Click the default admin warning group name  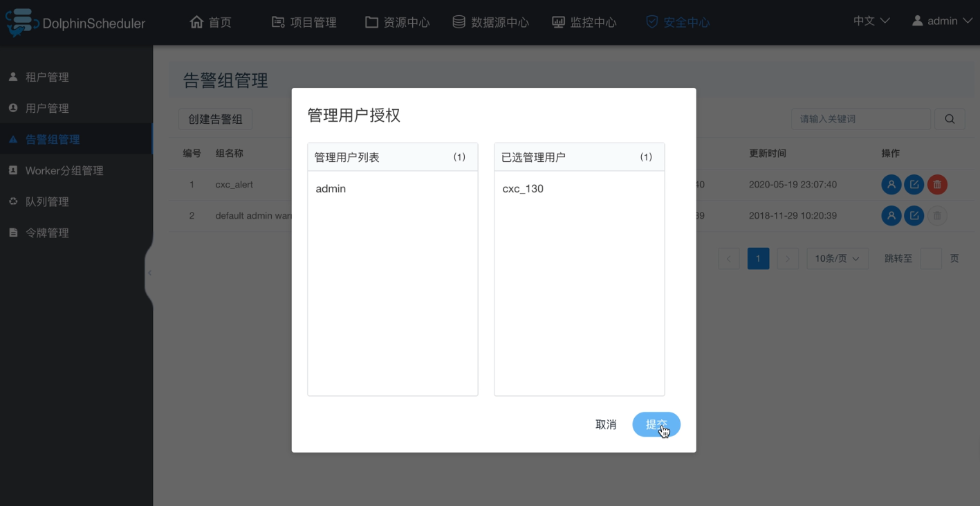tap(253, 216)
